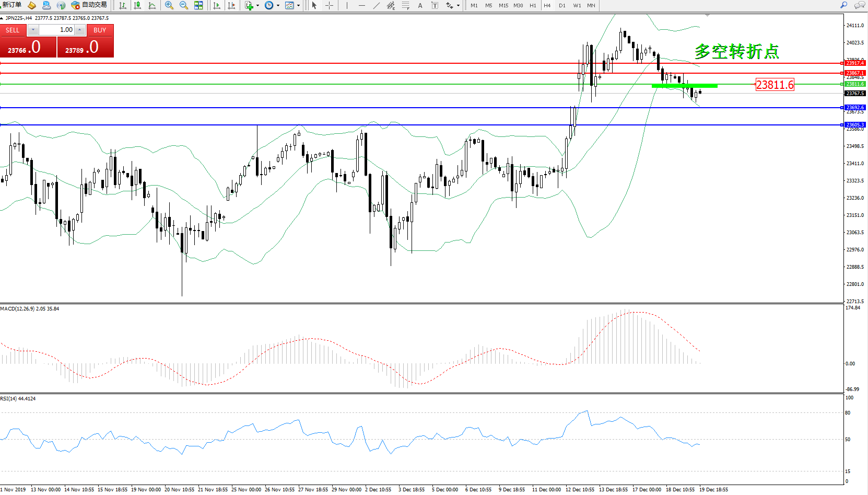Toggle the 自动交易 auto trading button
The height and width of the screenshot is (495, 868).
pyautogui.click(x=89, y=5)
